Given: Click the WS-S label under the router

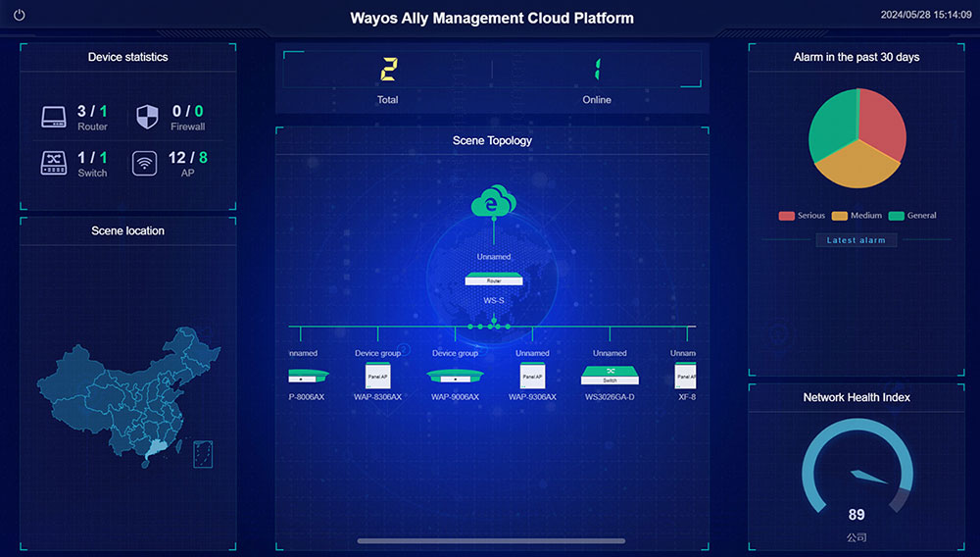Looking at the screenshot, I should pyautogui.click(x=494, y=301).
